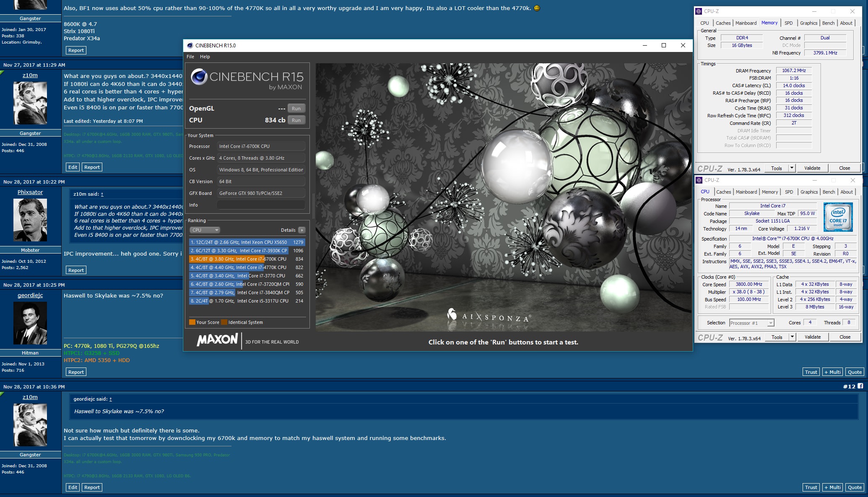Open Graphics tab in the CPU-Z Processor window
This screenshot has width=868, height=497.
pyautogui.click(x=809, y=192)
